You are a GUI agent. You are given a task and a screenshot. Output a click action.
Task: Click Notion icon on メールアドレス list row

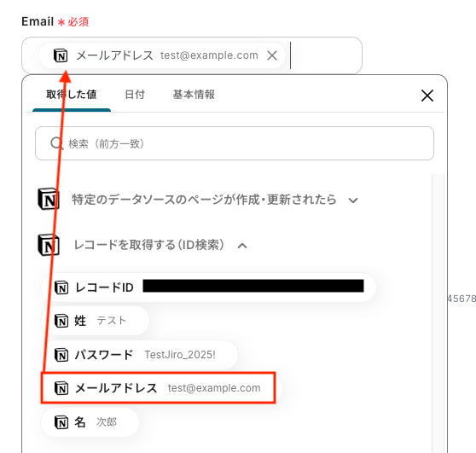[x=61, y=388]
